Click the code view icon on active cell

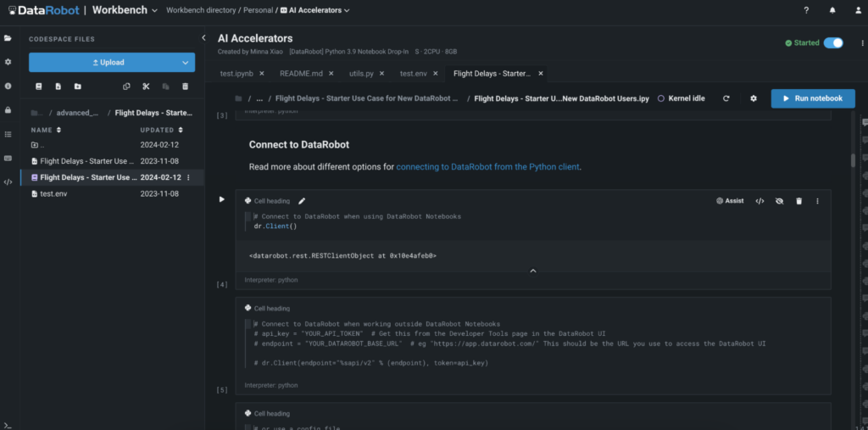click(x=759, y=201)
